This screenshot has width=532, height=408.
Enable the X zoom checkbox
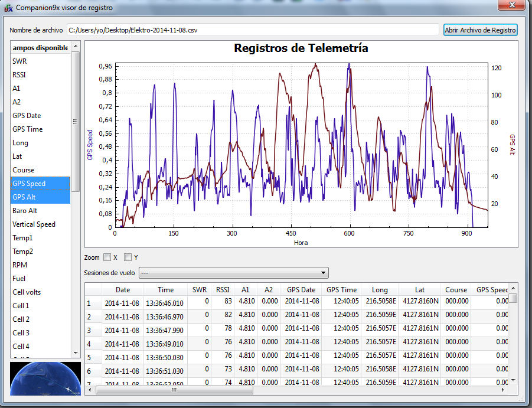107,257
